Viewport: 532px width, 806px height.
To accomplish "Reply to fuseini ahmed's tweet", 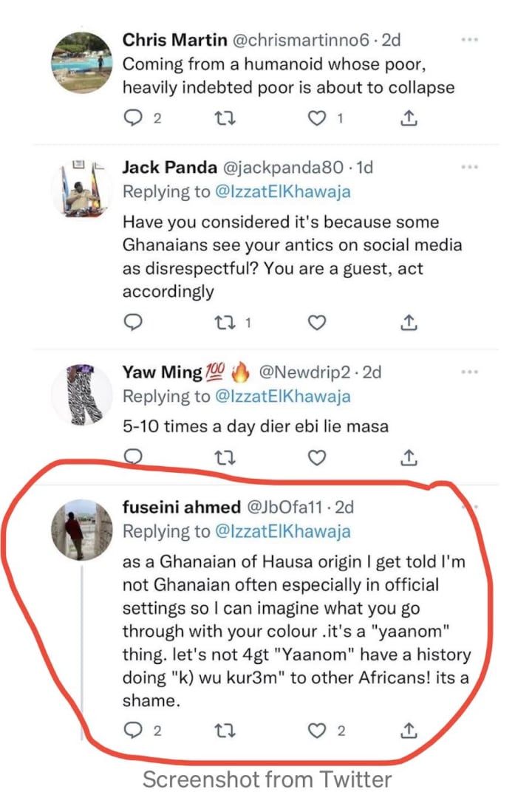I will coord(134,729).
